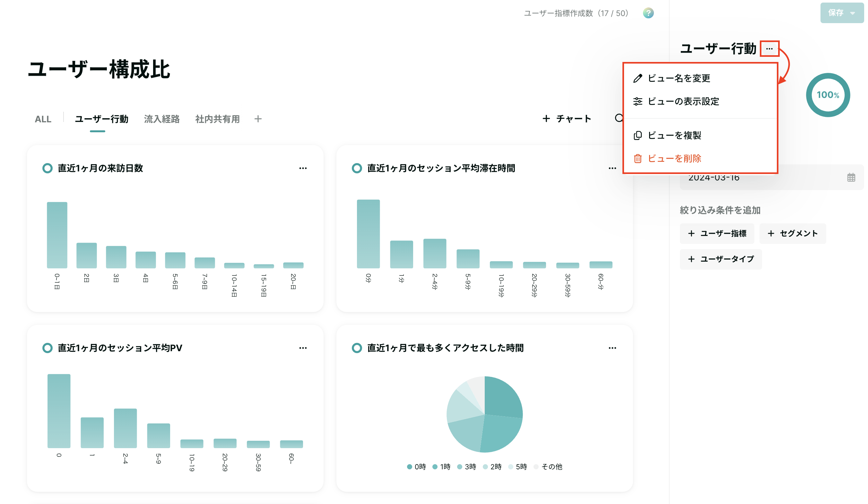The width and height of the screenshot is (868, 504).
Task: Open more options for 直近1ヶ月の来訪日数 chart
Action: tap(303, 168)
